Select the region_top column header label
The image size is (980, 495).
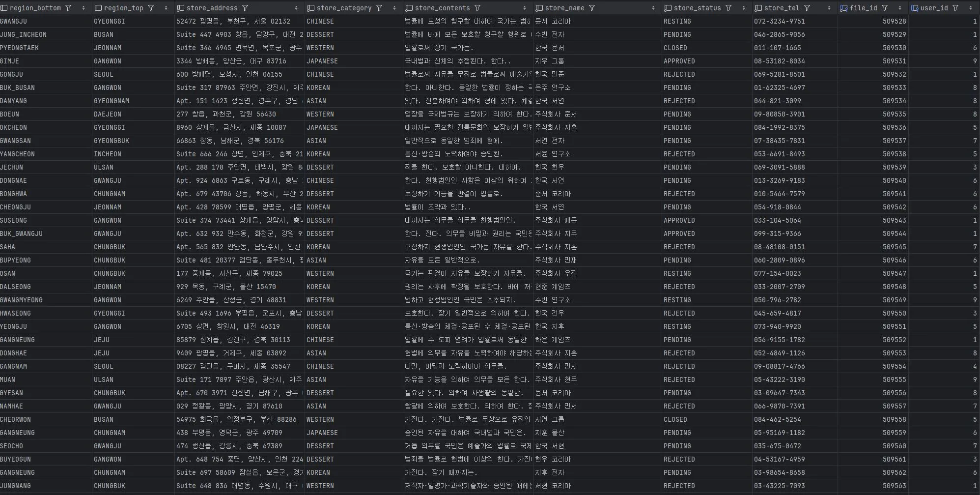coord(124,8)
